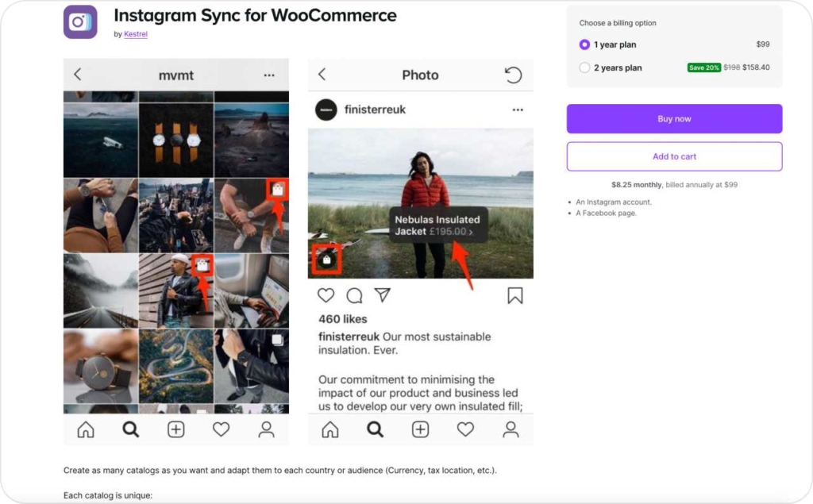This screenshot has width=813, height=504.
Task: Select the 2 years plan radio button
Action: (x=584, y=67)
